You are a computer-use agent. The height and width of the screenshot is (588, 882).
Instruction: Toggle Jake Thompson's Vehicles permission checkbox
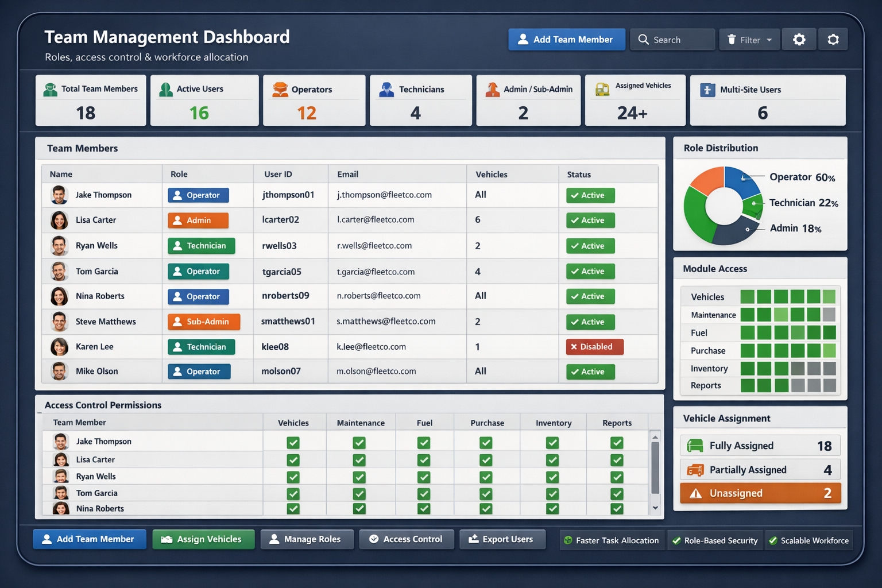tap(293, 442)
